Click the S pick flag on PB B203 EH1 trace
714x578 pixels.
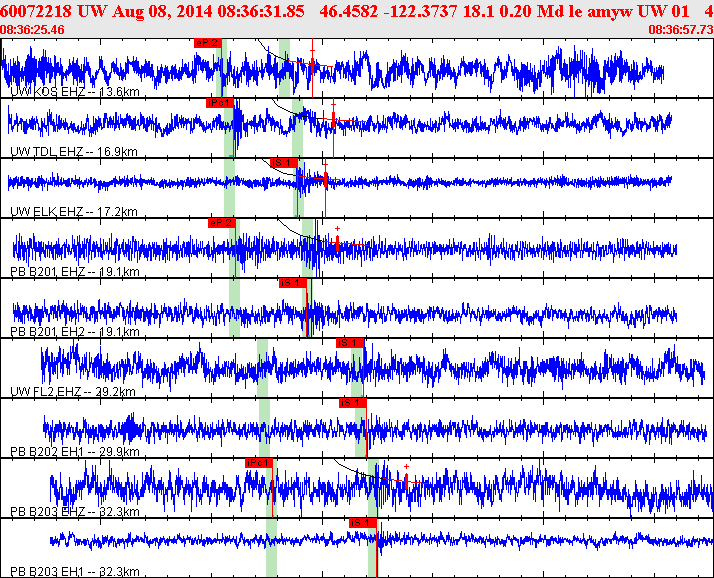tap(362, 522)
